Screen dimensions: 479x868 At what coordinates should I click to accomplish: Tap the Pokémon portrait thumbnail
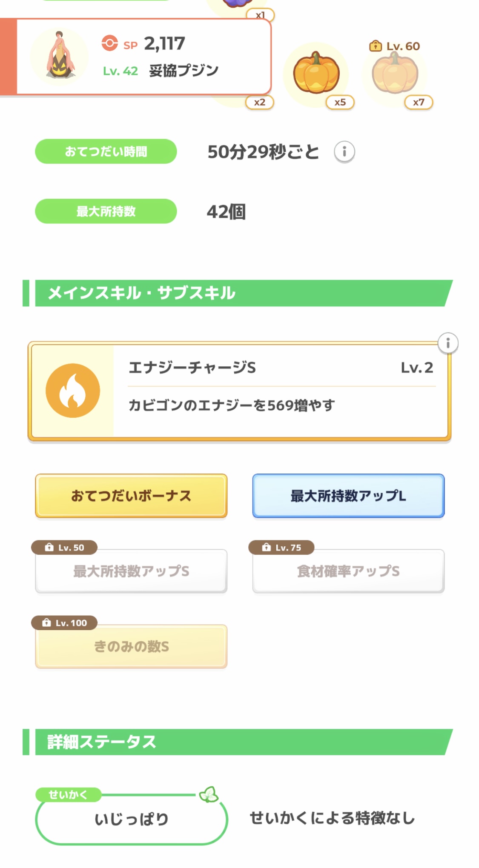(x=60, y=57)
